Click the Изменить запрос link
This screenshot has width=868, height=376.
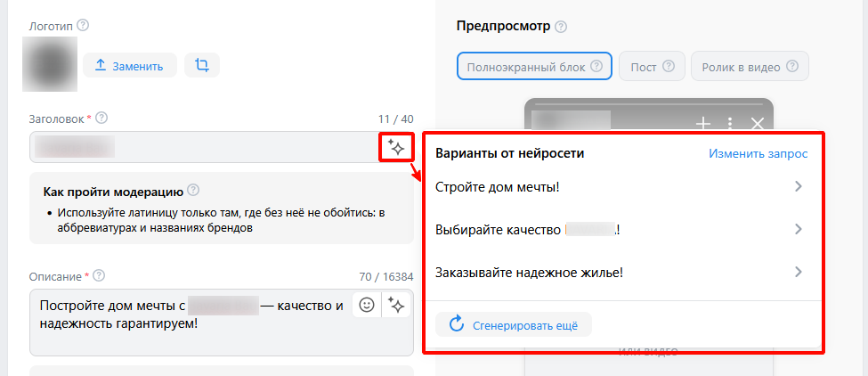tap(758, 153)
